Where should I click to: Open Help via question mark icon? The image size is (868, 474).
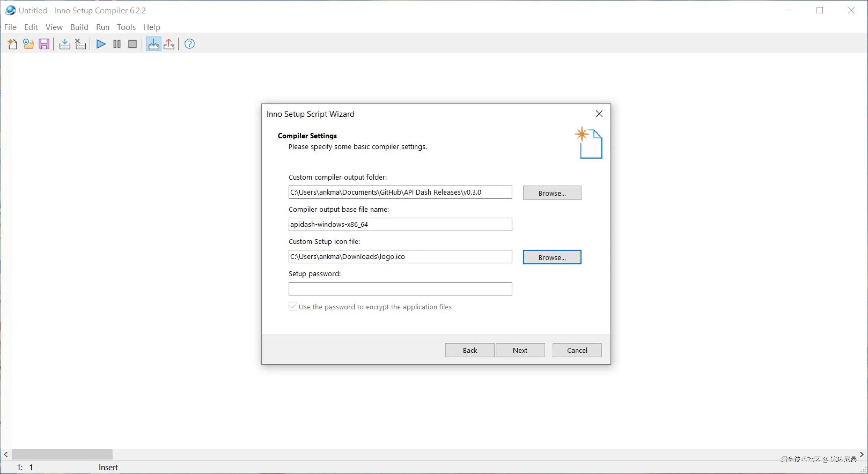click(x=189, y=44)
